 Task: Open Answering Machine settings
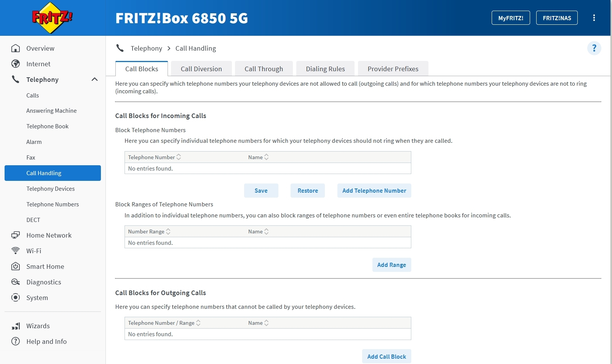[x=51, y=111]
